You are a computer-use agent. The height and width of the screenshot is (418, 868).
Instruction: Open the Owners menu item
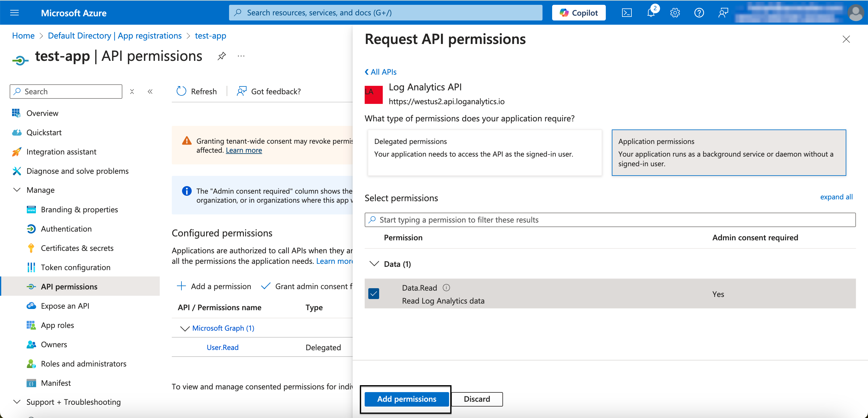click(54, 345)
